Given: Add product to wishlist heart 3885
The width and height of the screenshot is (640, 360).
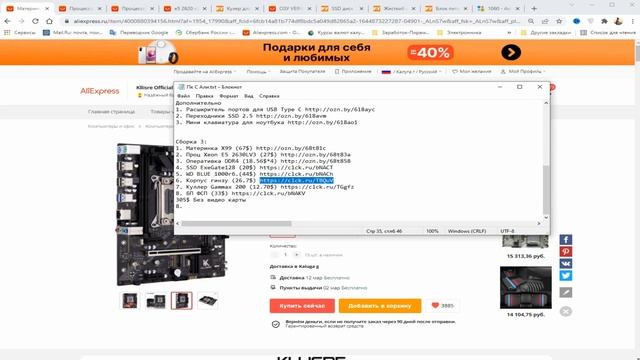Looking at the screenshot, I should tap(443, 305).
